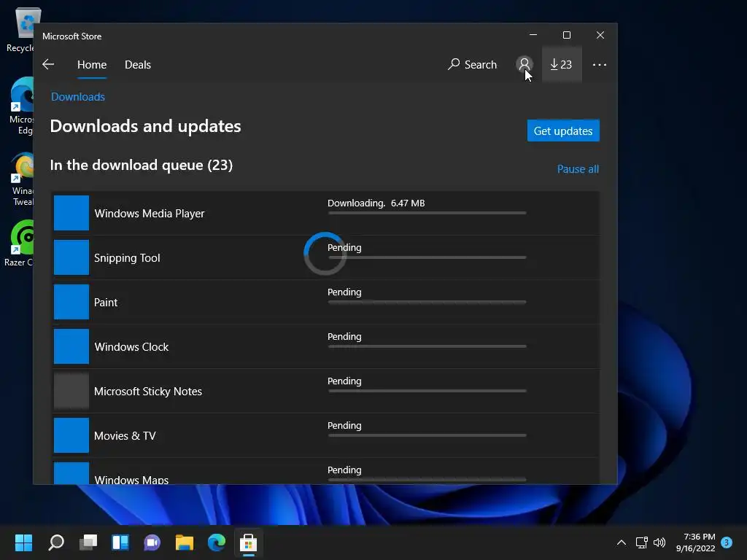Minimize the Microsoft Store window
Viewport: 747px width, 560px height.
[x=533, y=35]
